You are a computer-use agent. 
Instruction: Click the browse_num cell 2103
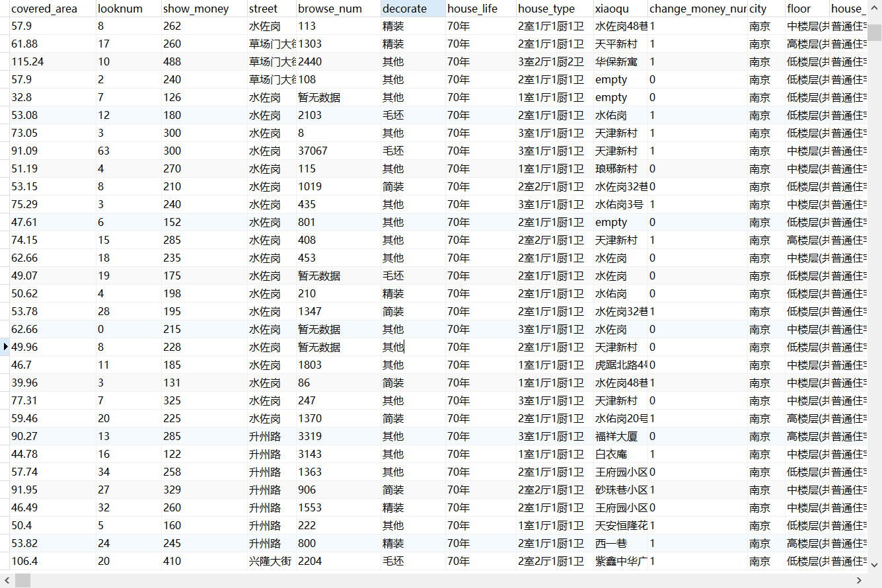(x=338, y=115)
